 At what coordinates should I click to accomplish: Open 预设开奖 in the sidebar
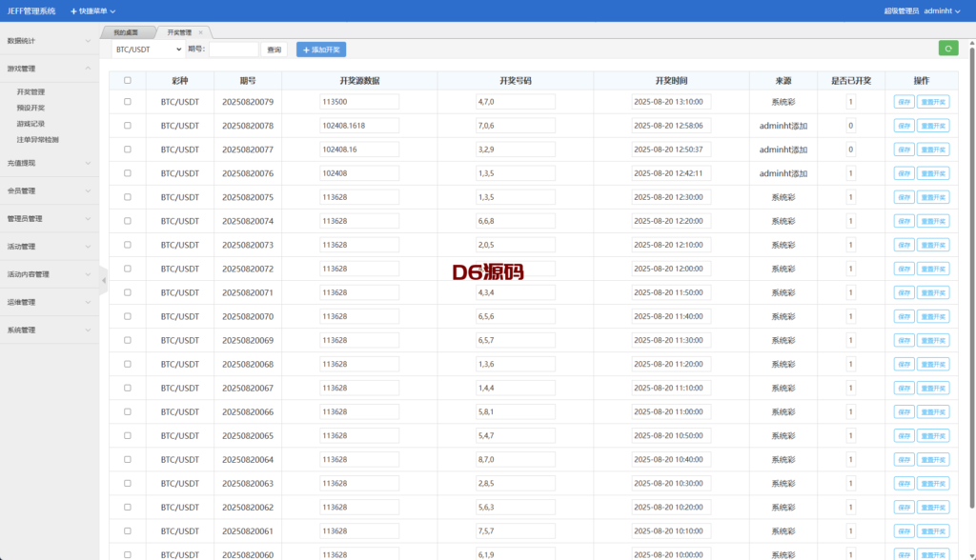click(30, 108)
